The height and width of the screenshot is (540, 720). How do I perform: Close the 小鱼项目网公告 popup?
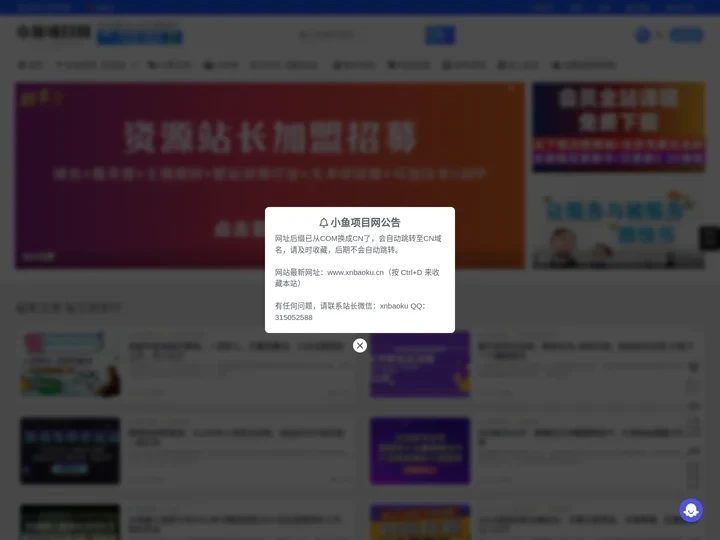[360, 345]
